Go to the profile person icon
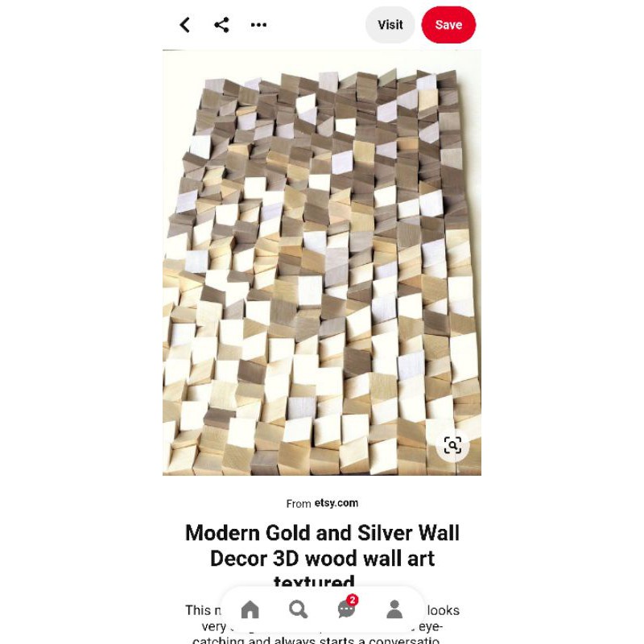The height and width of the screenshot is (644, 644). tap(394, 609)
